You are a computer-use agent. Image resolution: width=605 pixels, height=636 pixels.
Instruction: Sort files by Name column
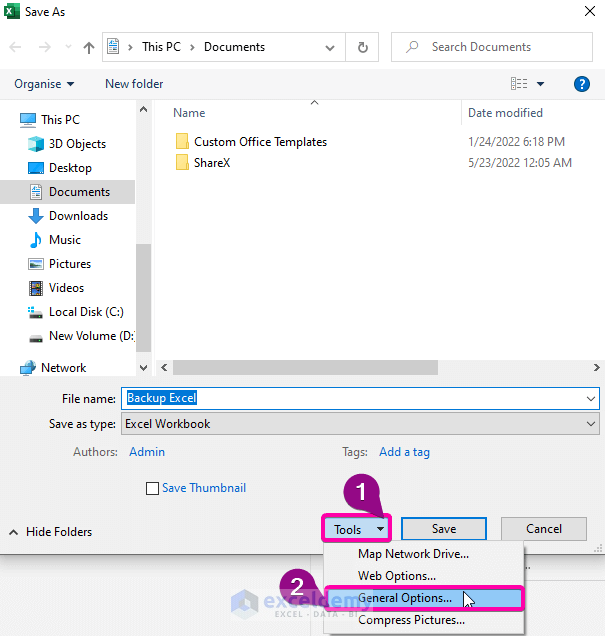[189, 113]
